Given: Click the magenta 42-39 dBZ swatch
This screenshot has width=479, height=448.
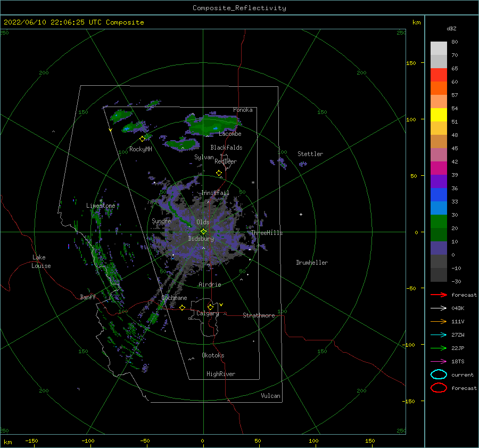Looking at the screenshot, I should [x=439, y=168].
